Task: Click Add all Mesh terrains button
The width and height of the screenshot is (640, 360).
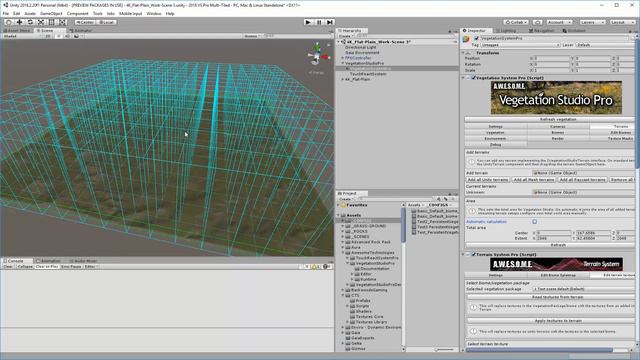Action: pyautogui.click(x=534, y=180)
